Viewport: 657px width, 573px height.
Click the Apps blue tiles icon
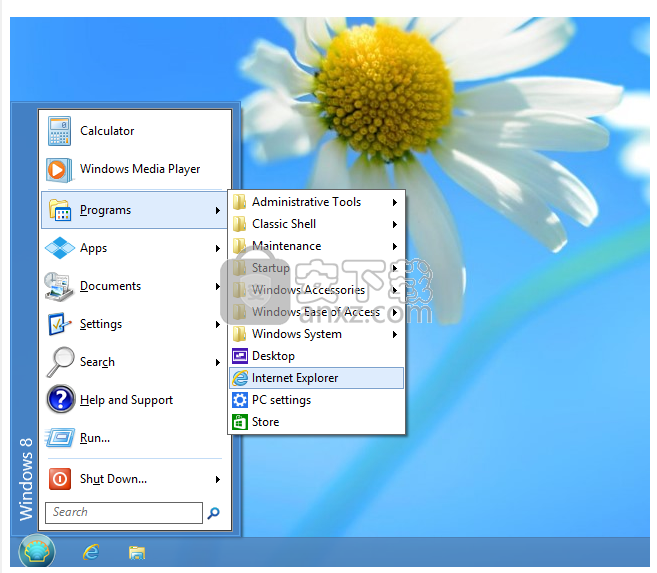click(59, 248)
